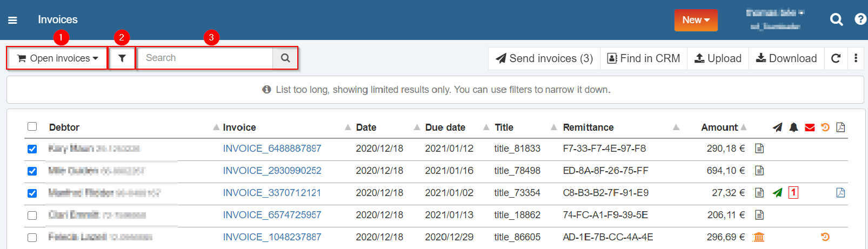The image size is (868, 249).
Task: Sort table by Amount column header
Action: (719, 127)
